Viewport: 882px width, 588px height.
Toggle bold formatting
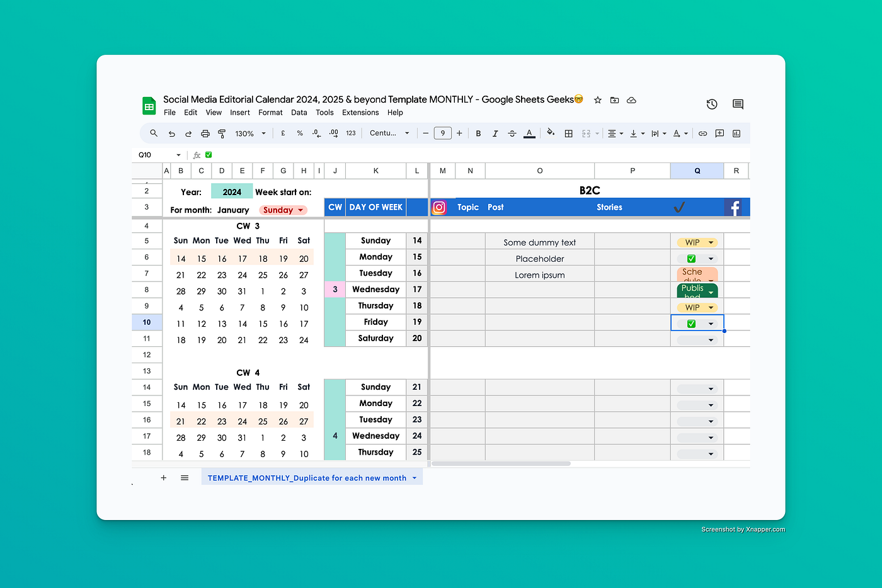coord(478,133)
